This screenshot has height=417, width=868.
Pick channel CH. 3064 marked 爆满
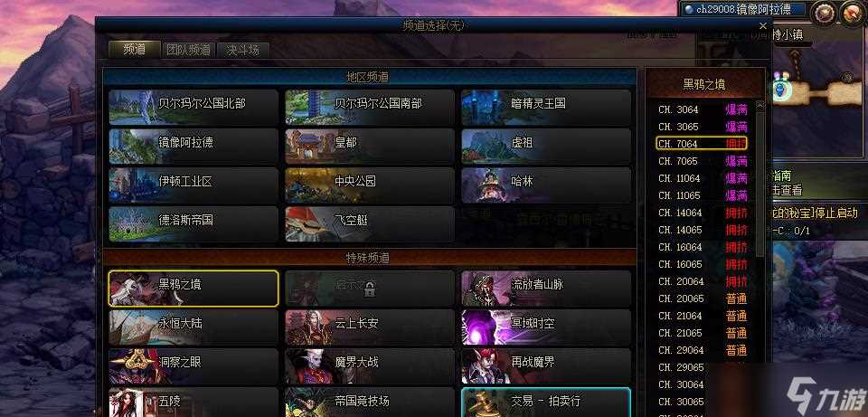click(703, 109)
